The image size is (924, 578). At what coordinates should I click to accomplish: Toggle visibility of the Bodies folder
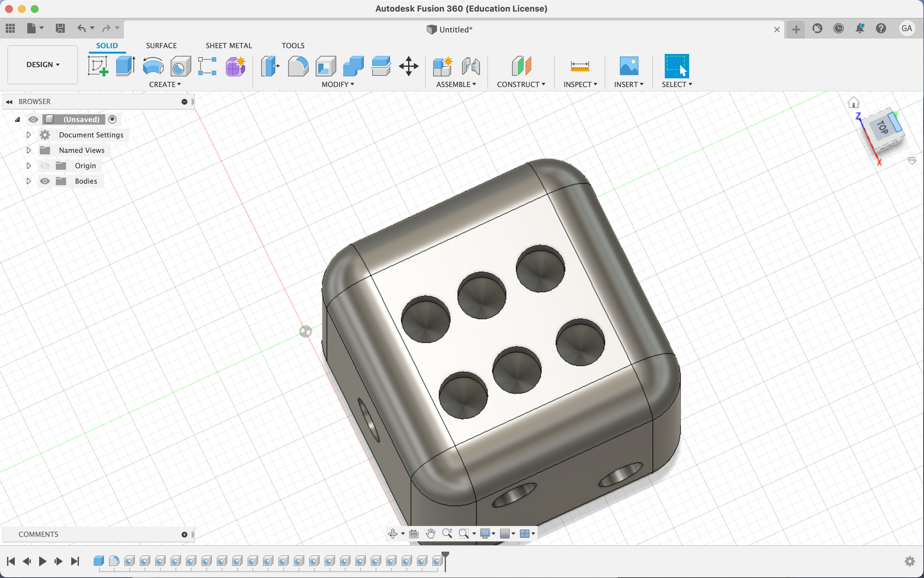(45, 181)
